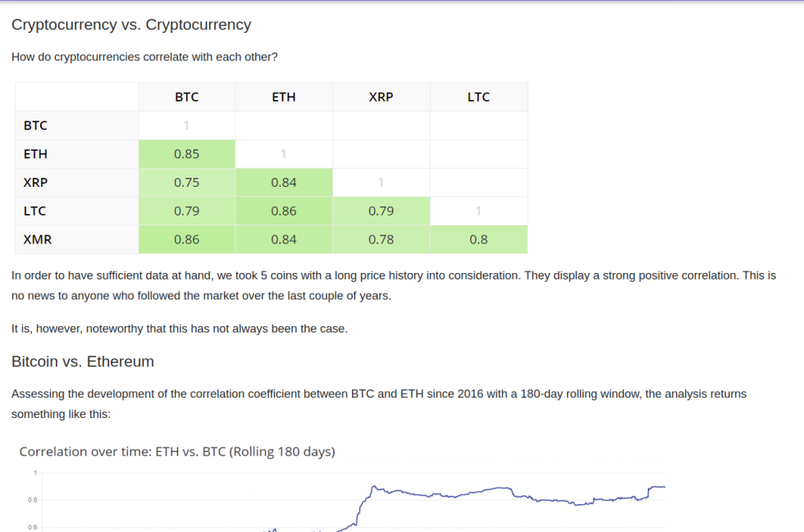Click the ETH column header

[284, 97]
